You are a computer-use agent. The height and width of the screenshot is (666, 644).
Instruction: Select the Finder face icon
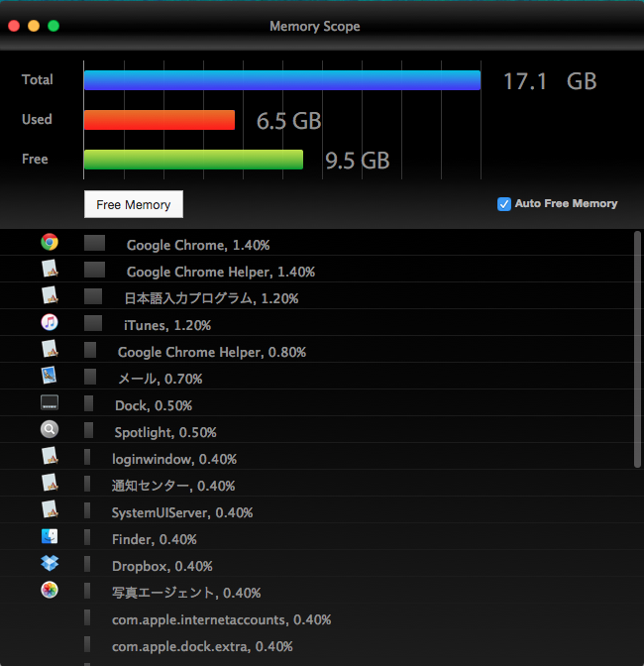(x=50, y=536)
